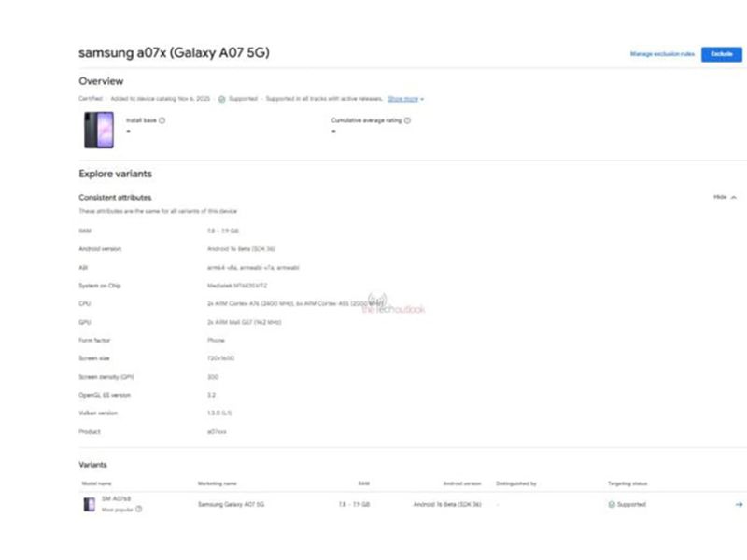The height and width of the screenshot is (560, 747).
Task: Click the Most popular info icon under SM-A076B
Action: tap(138, 510)
